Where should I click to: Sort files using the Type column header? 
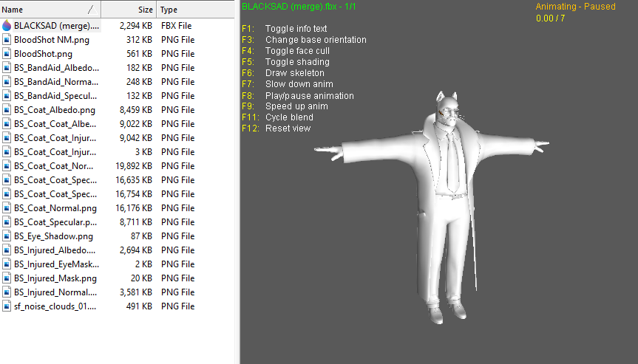[x=196, y=10]
